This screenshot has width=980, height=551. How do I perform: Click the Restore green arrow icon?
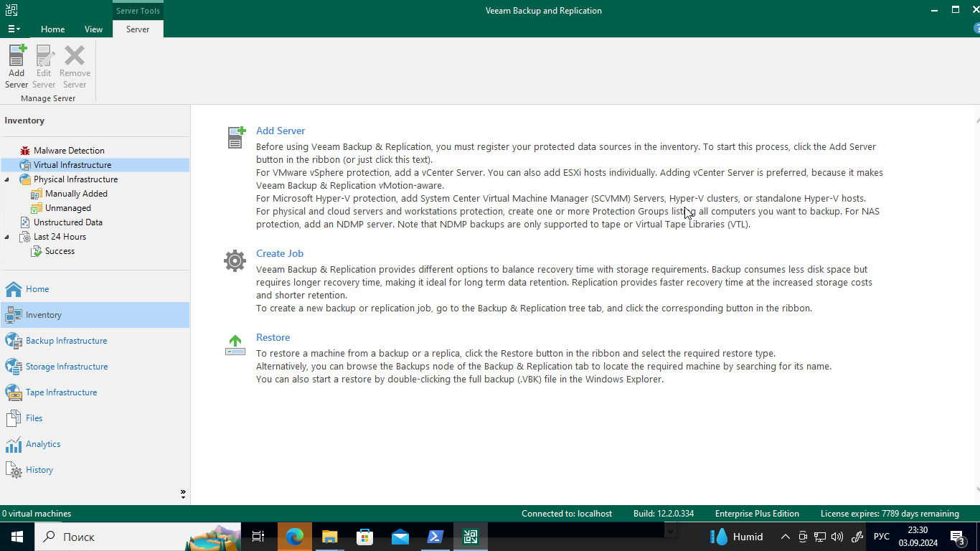tap(235, 345)
